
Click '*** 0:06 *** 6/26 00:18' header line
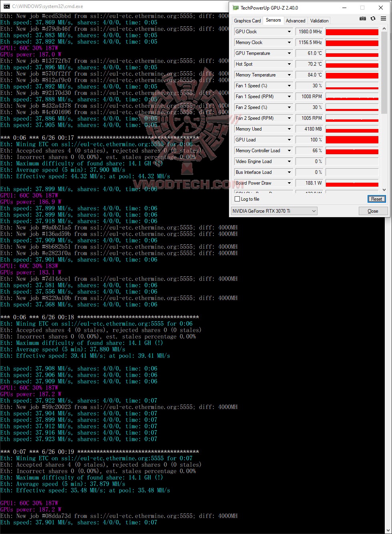click(x=100, y=317)
